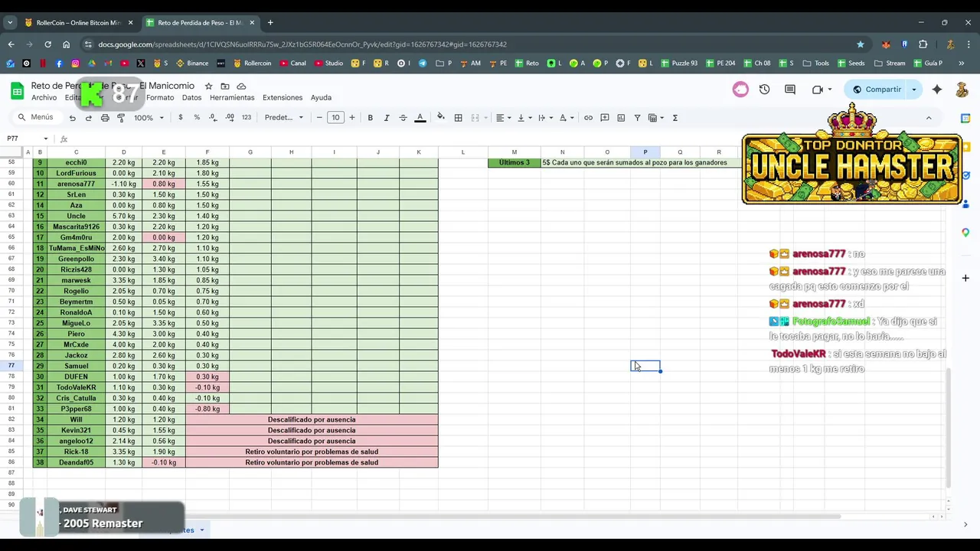The width and height of the screenshot is (980, 551).
Task: Open the Ayuda menu
Action: click(321, 98)
